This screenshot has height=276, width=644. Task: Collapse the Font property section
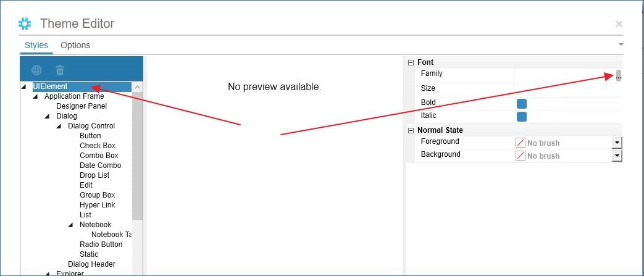(x=411, y=62)
